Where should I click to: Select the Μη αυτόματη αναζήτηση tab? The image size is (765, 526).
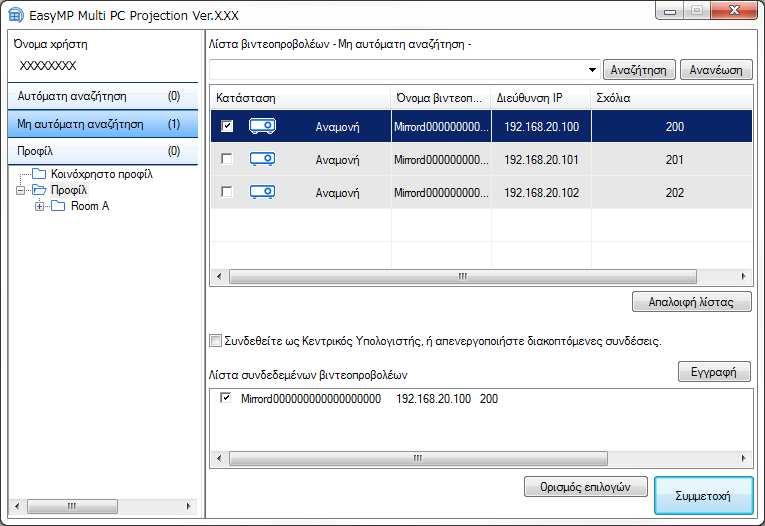click(x=103, y=124)
